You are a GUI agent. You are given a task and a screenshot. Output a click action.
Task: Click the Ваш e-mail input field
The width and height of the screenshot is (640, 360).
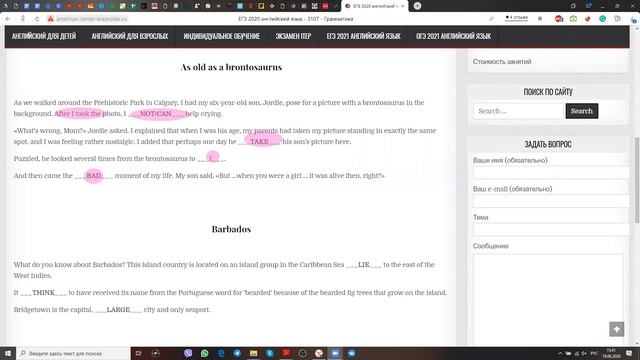(551, 201)
